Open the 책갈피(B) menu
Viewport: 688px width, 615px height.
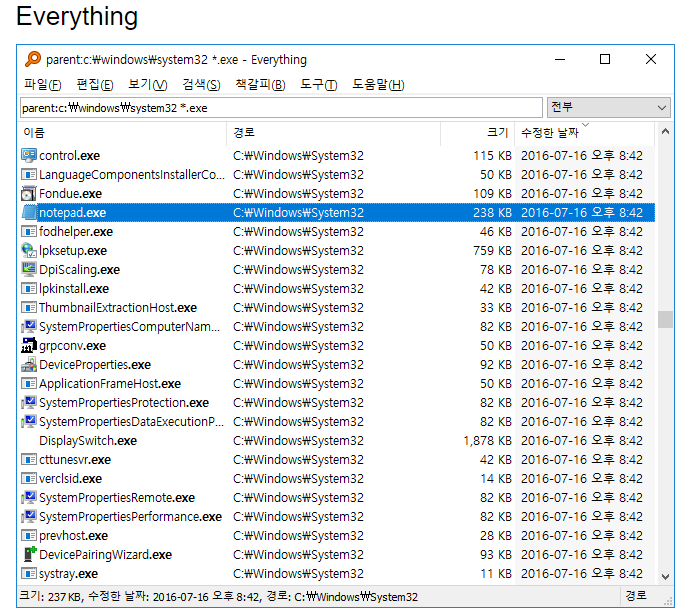(x=260, y=84)
